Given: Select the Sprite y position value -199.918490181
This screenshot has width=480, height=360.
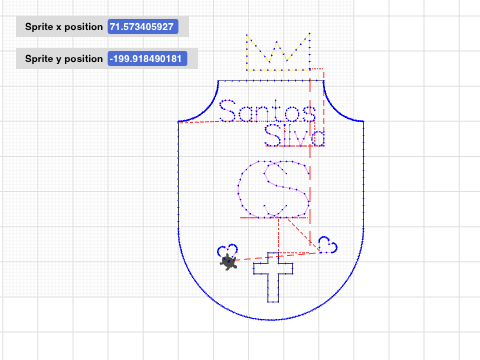Looking at the screenshot, I should (147, 59).
